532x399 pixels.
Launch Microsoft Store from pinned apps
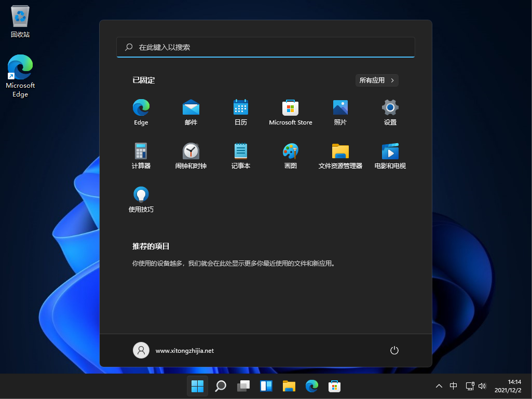[x=290, y=109]
